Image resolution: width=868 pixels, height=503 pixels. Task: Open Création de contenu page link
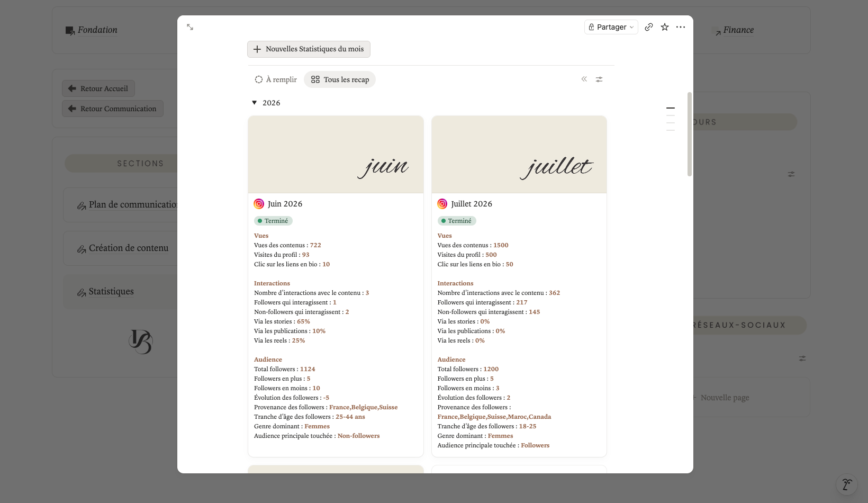pyautogui.click(x=129, y=248)
